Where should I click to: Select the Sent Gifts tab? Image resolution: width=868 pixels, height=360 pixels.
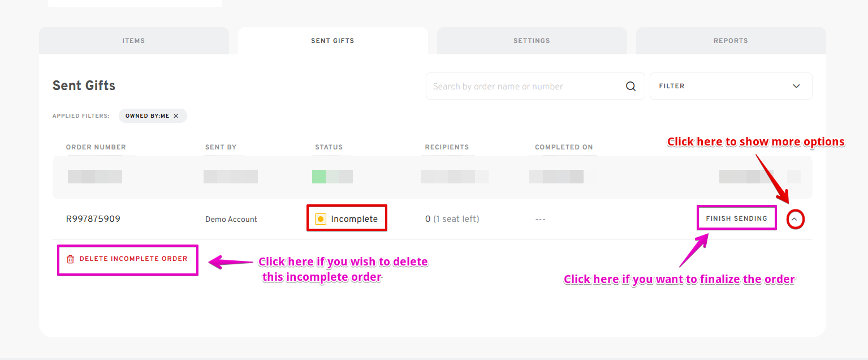[x=332, y=41]
